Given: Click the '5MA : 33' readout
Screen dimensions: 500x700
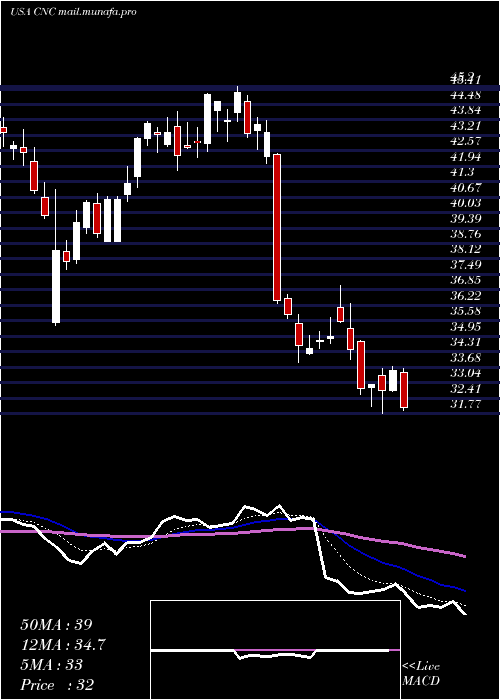Looking at the screenshot, I should point(52,665).
